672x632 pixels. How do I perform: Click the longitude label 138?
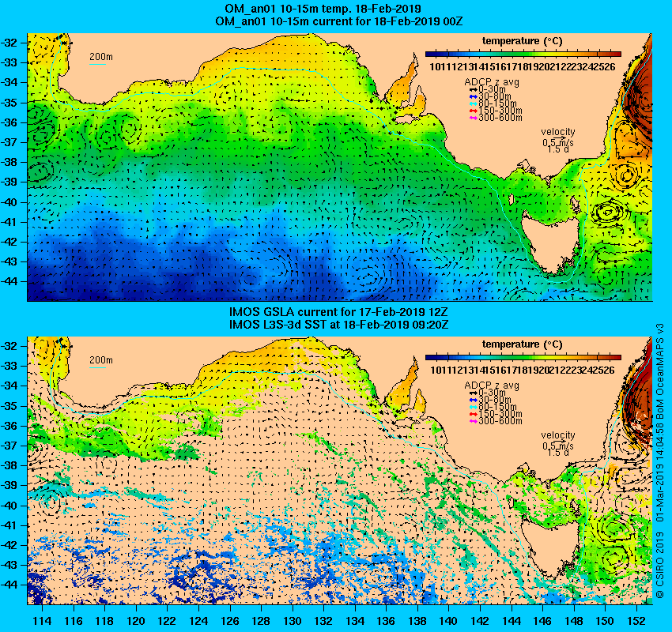417,621
